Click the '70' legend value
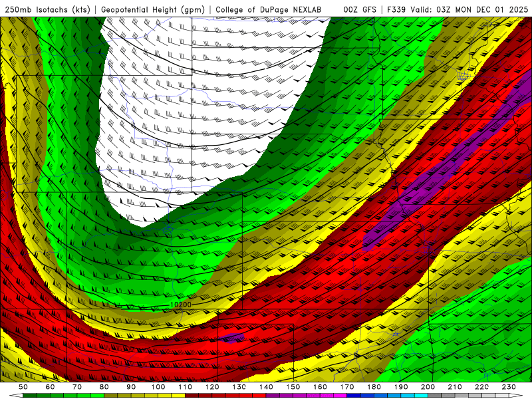 click(77, 387)
